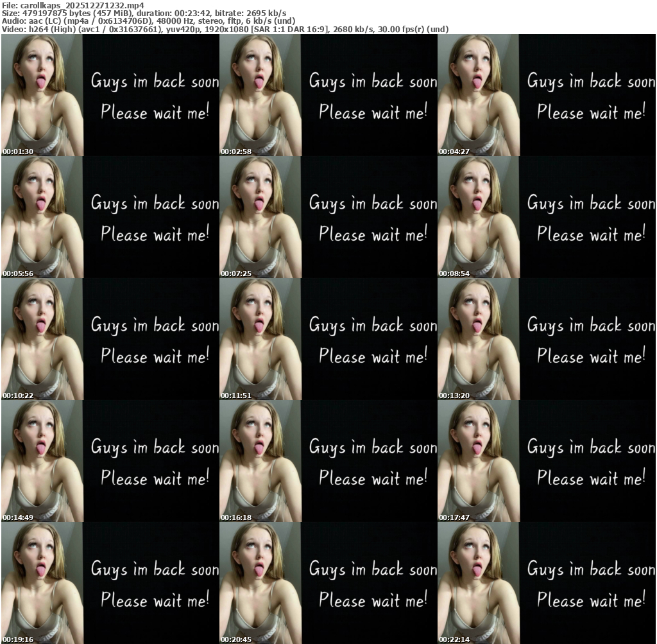
Task: Select the thumbnail frame stamped 00:08:54
Action: (547, 217)
